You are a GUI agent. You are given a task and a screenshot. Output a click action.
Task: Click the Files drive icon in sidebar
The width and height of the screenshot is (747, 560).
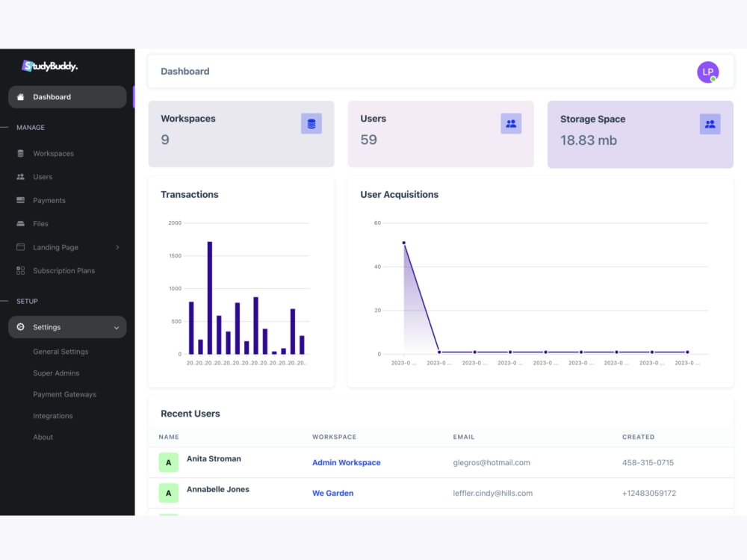[x=20, y=223]
